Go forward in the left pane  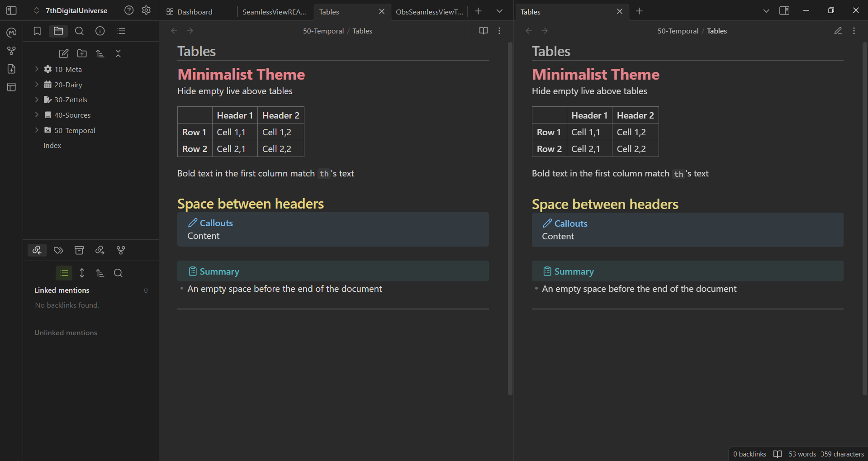190,31
